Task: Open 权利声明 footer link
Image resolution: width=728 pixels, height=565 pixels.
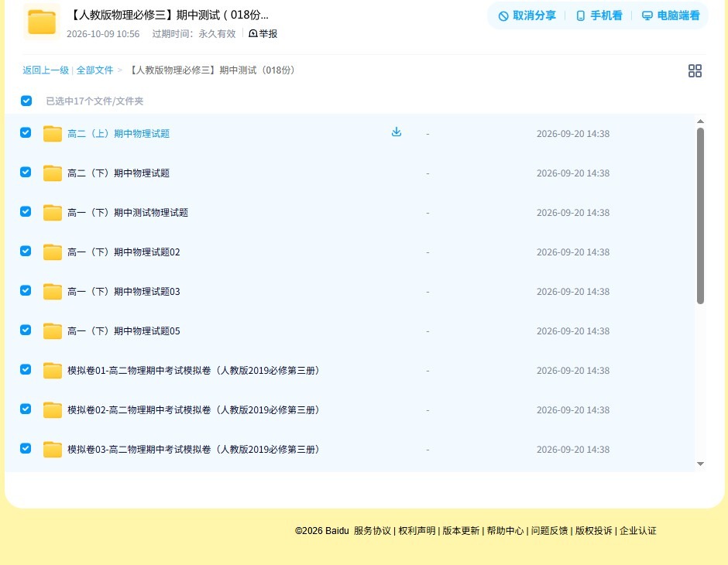Action: coord(417,531)
